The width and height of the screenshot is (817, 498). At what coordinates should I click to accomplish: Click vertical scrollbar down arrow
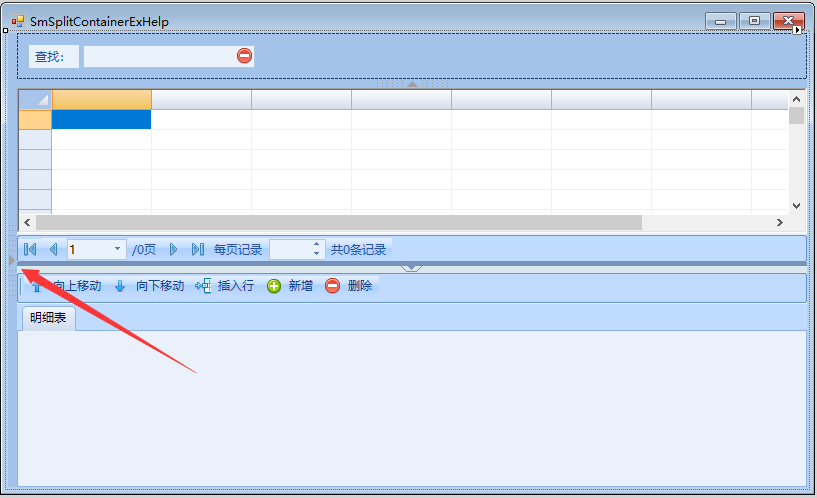[796, 206]
